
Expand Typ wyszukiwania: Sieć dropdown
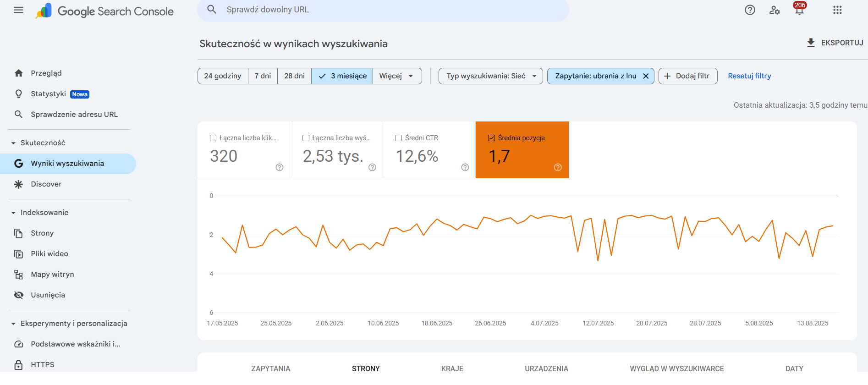tap(490, 76)
